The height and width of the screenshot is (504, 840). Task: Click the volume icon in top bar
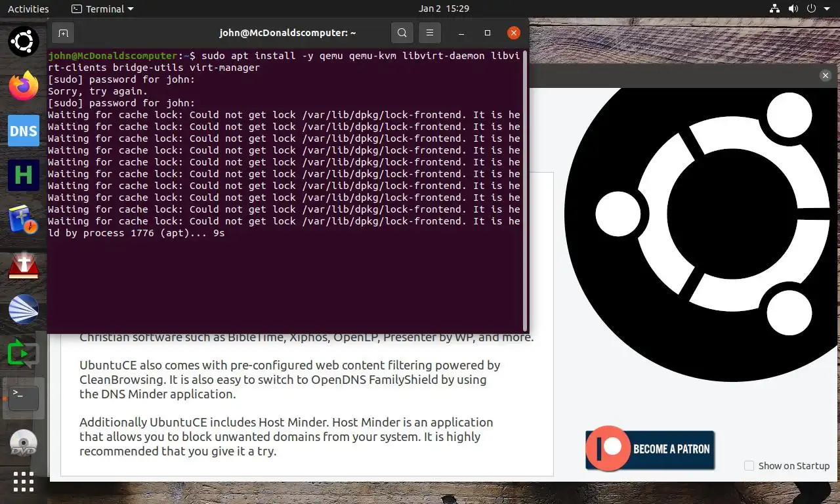(793, 9)
